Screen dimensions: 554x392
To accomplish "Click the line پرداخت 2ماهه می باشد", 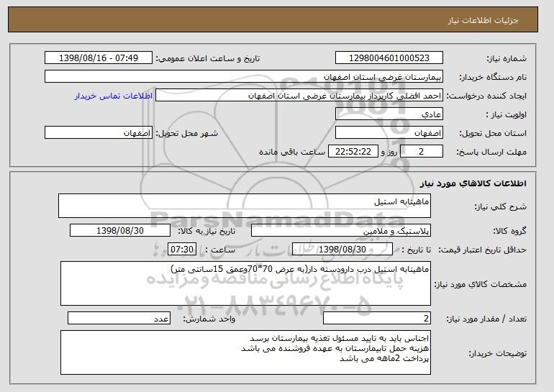I will pos(384,358).
